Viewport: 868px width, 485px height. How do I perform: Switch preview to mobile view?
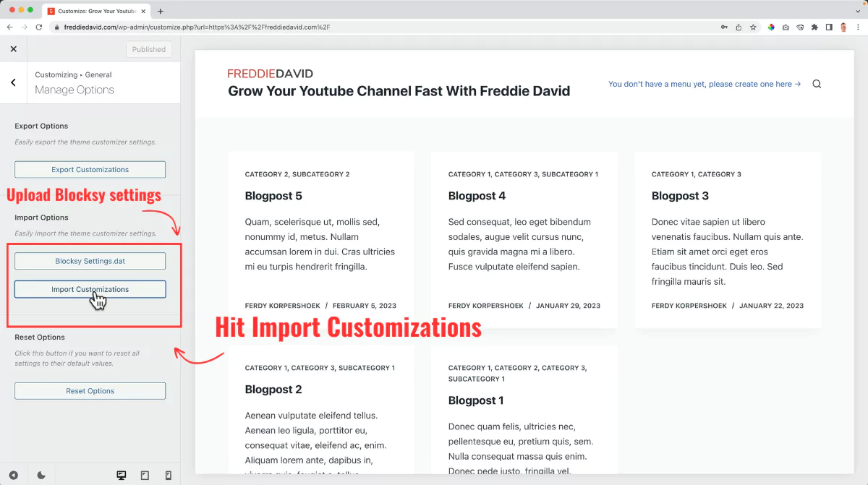[168, 474]
